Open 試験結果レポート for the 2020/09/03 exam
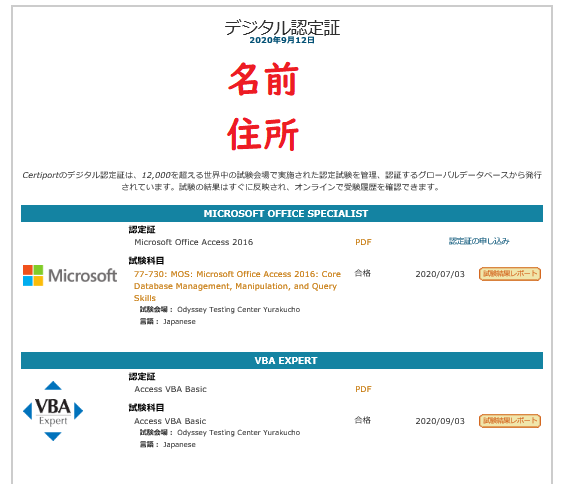The width and height of the screenshot is (564, 484). click(x=510, y=421)
